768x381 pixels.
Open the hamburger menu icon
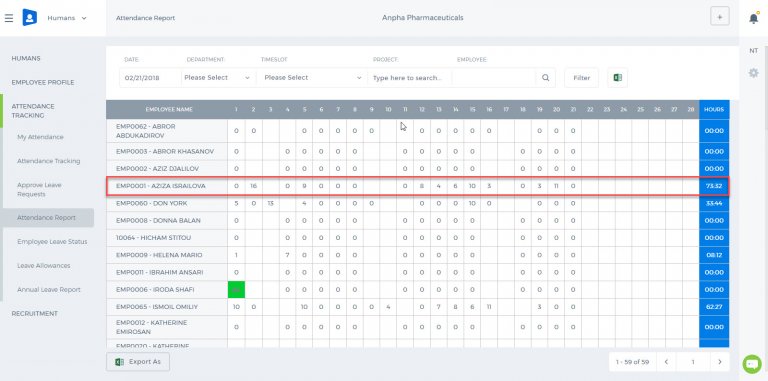[x=9, y=18]
